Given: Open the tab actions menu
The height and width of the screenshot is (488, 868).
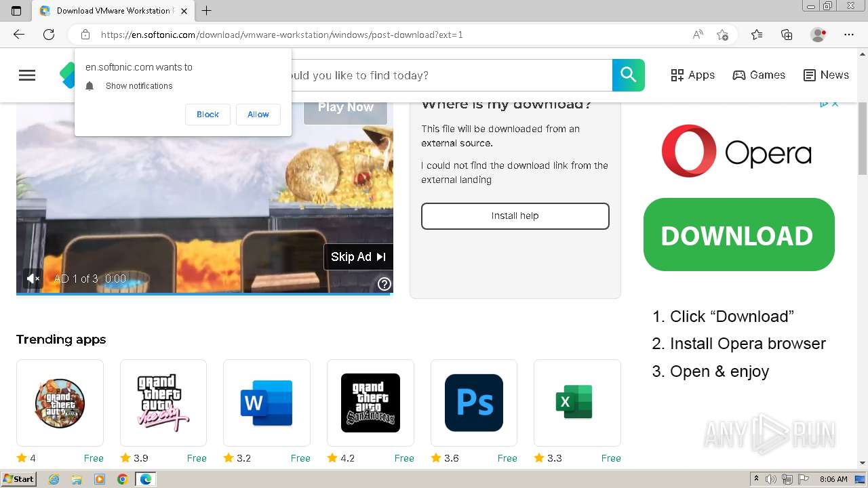Looking at the screenshot, I should click(16, 11).
